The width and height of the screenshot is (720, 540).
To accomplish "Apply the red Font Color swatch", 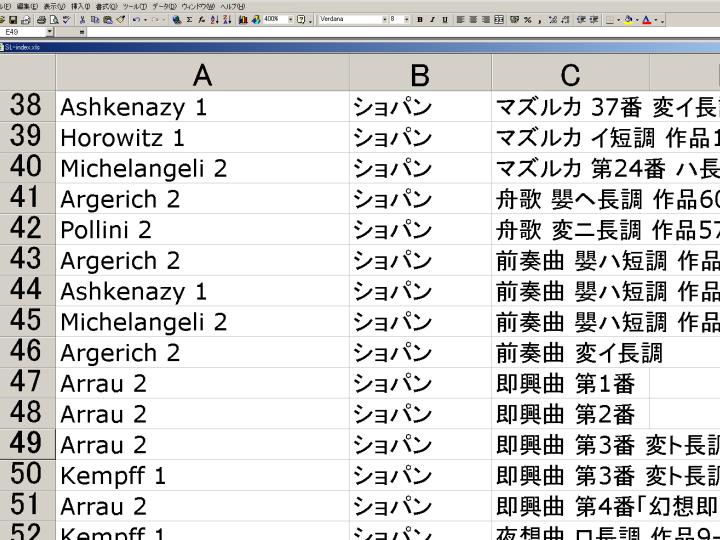I will 647,20.
